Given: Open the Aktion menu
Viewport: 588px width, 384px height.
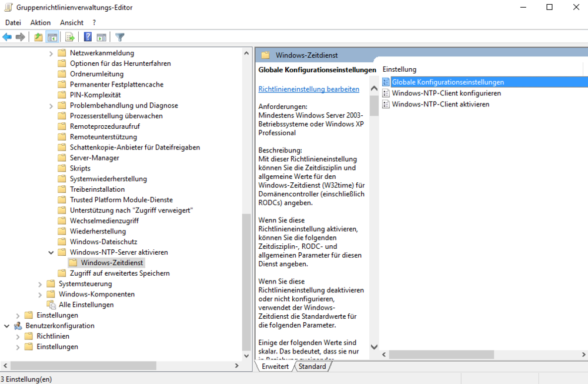Looking at the screenshot, I should click(x=41, y=22).
